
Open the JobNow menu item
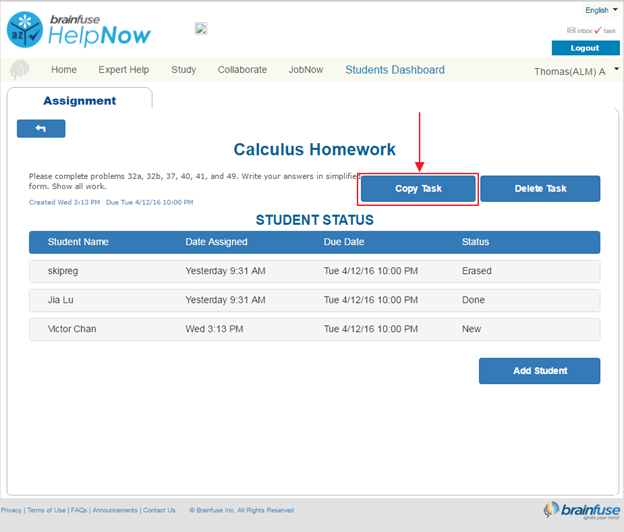[x=306, y=70]
